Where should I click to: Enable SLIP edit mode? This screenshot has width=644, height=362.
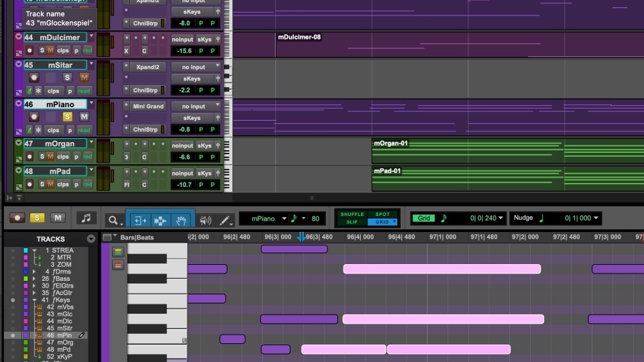[352, 222]
